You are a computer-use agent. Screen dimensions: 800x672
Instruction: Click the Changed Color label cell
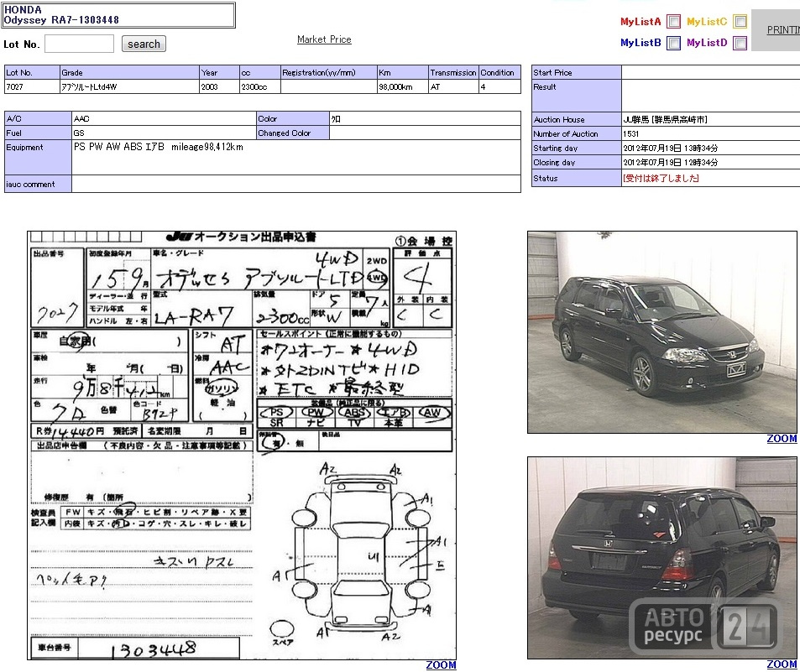tap(293, 133)
